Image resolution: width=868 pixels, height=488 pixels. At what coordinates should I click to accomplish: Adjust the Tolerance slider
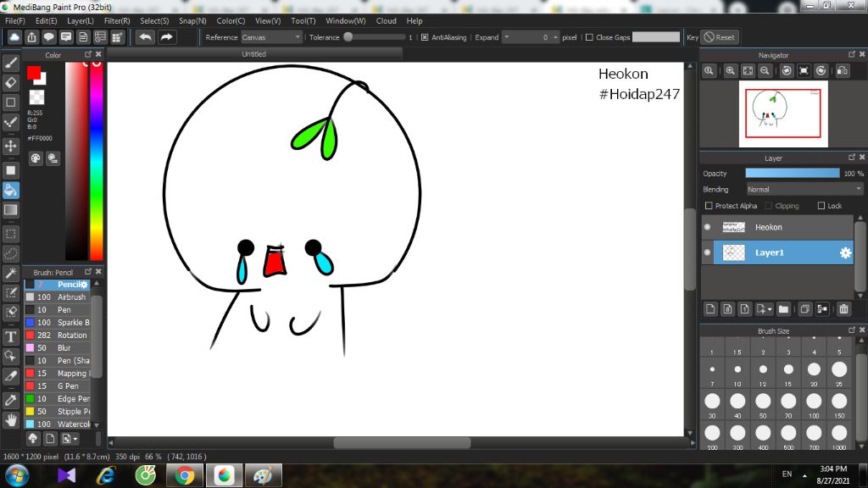click(x=374, y=37)
